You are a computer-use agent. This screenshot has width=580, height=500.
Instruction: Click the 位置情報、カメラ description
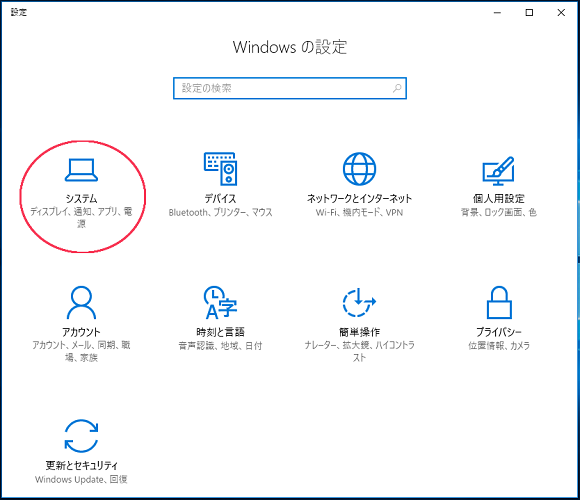point(499,346)
